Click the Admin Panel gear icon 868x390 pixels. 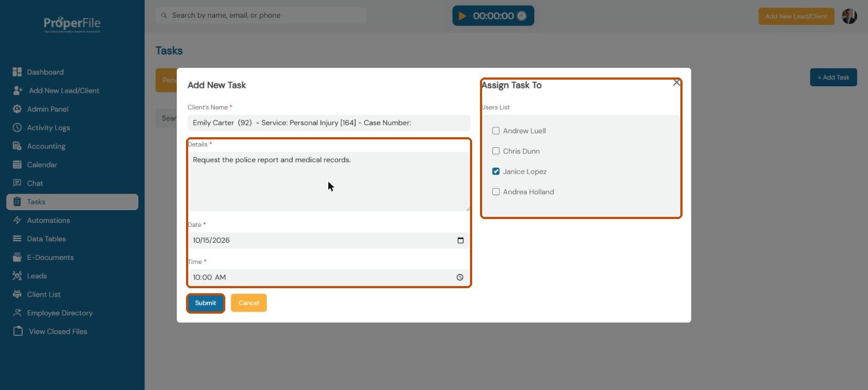(17, 109)
